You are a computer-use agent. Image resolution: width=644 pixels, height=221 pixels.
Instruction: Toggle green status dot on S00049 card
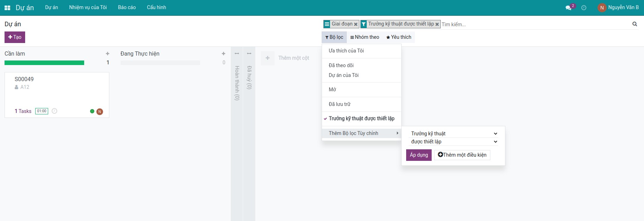tap(92, 111)
